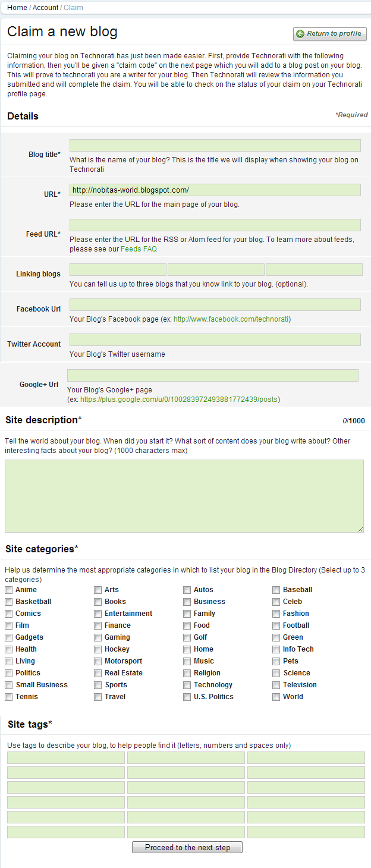The image size is (371, 868).
Task: Focus the Twitter Account field
Action: 215,339
